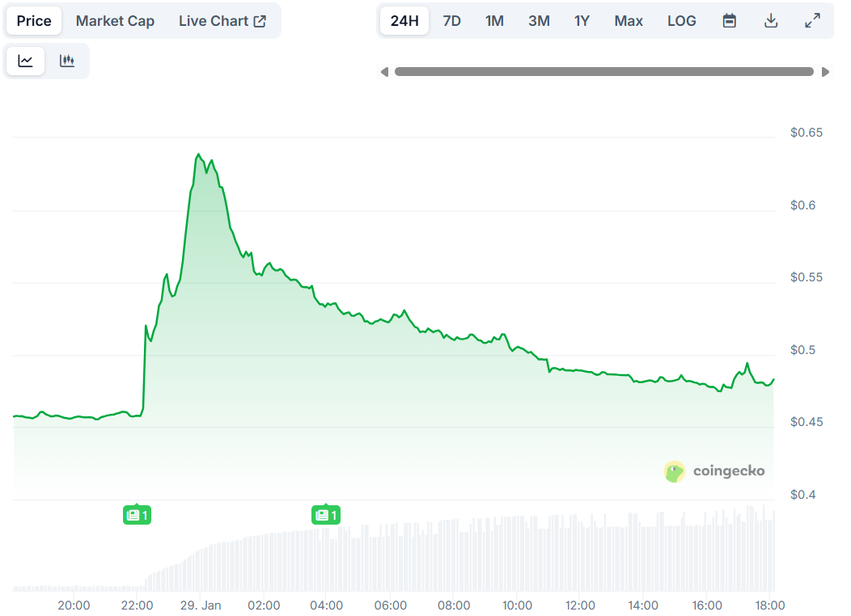851x616 pixels.
Task: Click the CoinGecko logo watermark
Action: pos(713,471)
